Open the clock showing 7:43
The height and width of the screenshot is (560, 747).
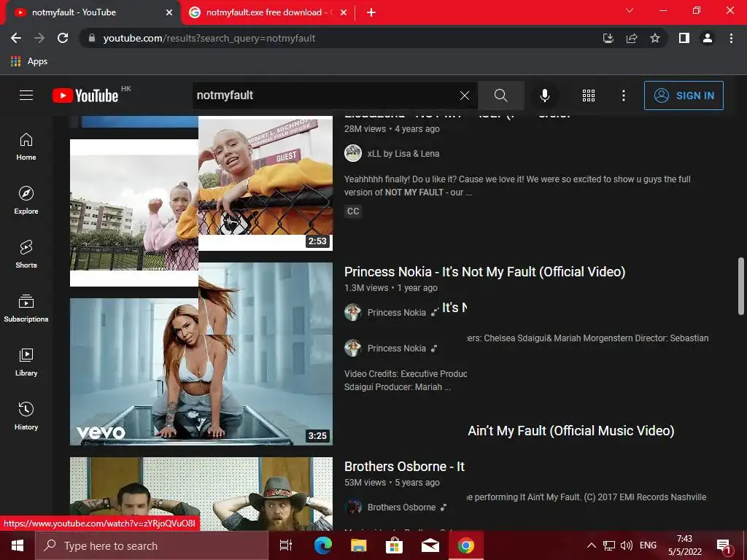pos(684,545)
